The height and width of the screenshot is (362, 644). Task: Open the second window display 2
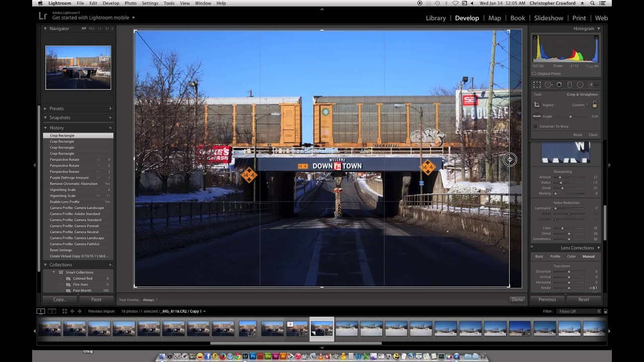[51, 311]
